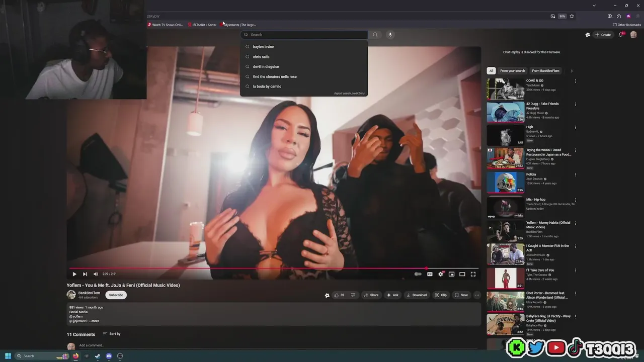Choose suggestion 'find the cheaters nella rose'
Viewport: 644px width, 362px height.
pyautogui.click(x=304, y=76)
